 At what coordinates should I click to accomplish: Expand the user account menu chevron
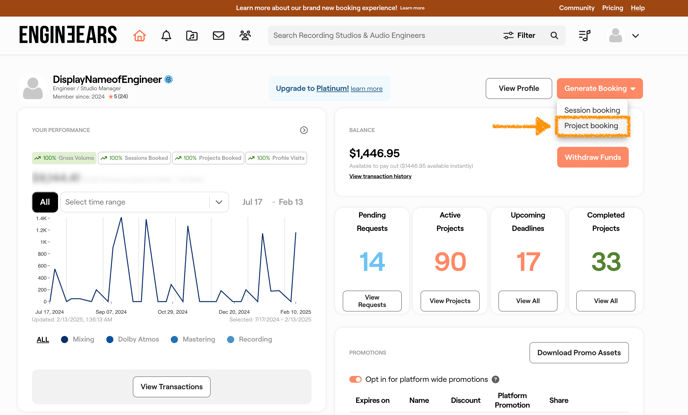click(635, 36)
